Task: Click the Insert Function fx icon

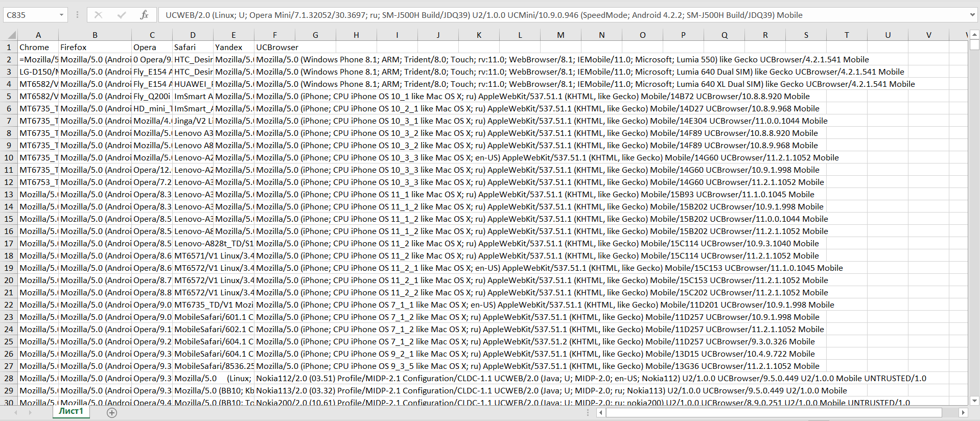Action: [144, 15]
